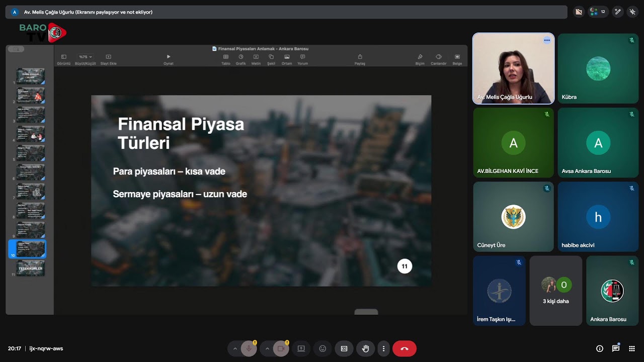Toggle closed captions
The image size is (644, 362).
pyautogui.click(x=344, y=348)
